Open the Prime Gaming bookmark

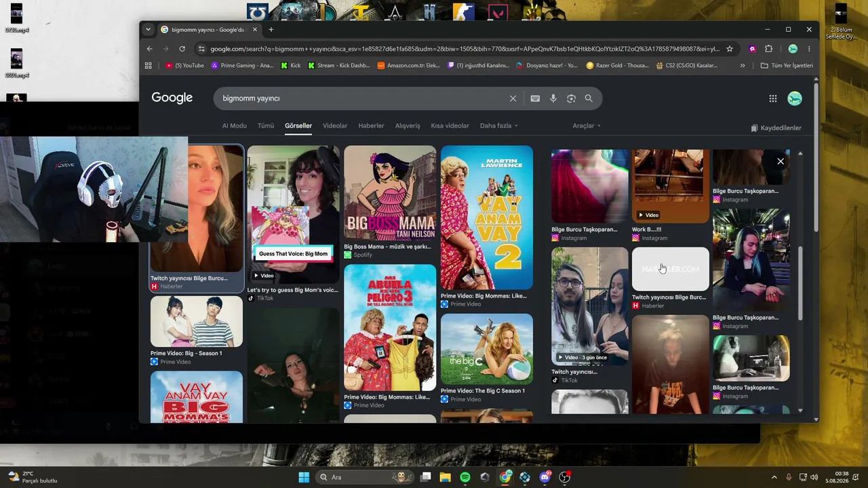point(242,66)
